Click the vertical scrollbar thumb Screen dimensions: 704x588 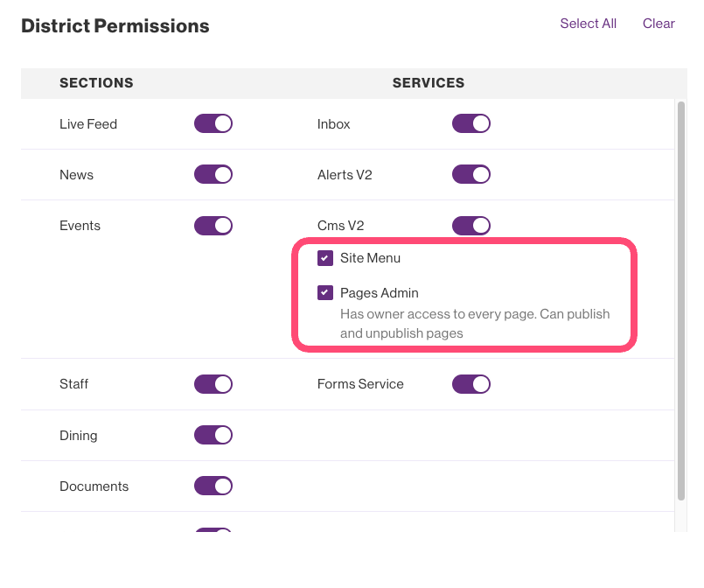coord(680,297)
